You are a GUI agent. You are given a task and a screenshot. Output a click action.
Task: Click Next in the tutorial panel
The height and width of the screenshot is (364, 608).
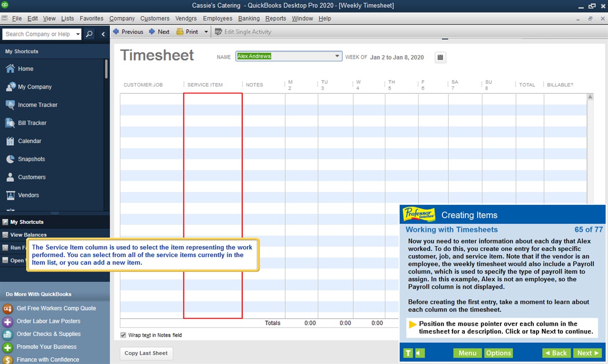coord(587,353)
